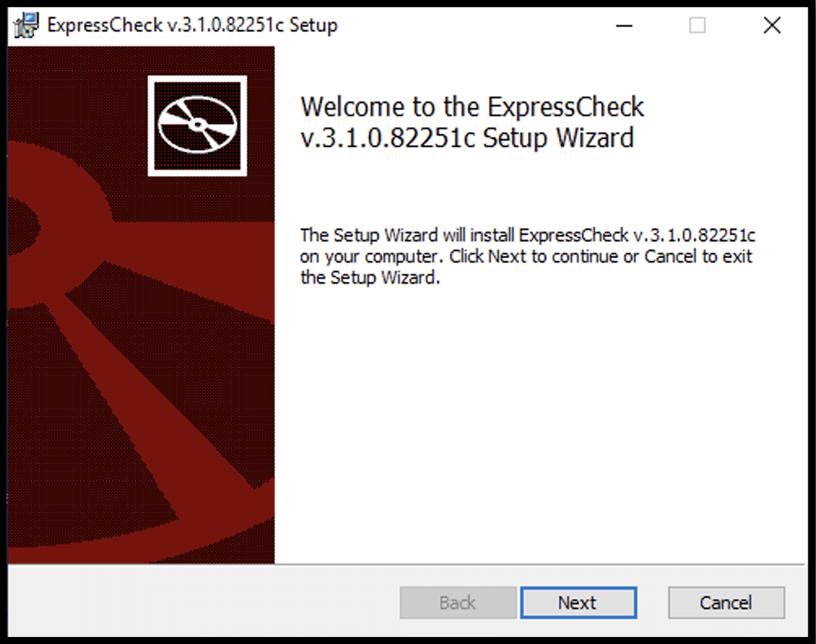816x644 pixels.
Task: Minimize the ExpressCheck Setup window
Action: (624, 26)
